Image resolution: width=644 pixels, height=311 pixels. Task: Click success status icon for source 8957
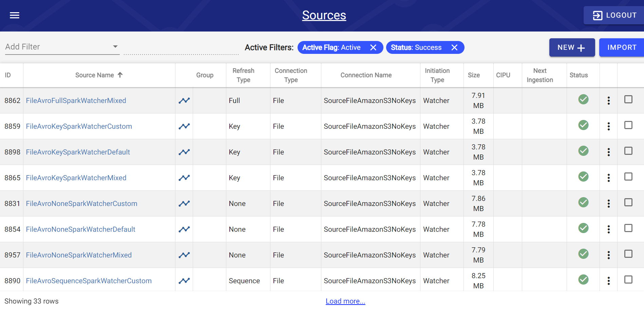[583, 254]
